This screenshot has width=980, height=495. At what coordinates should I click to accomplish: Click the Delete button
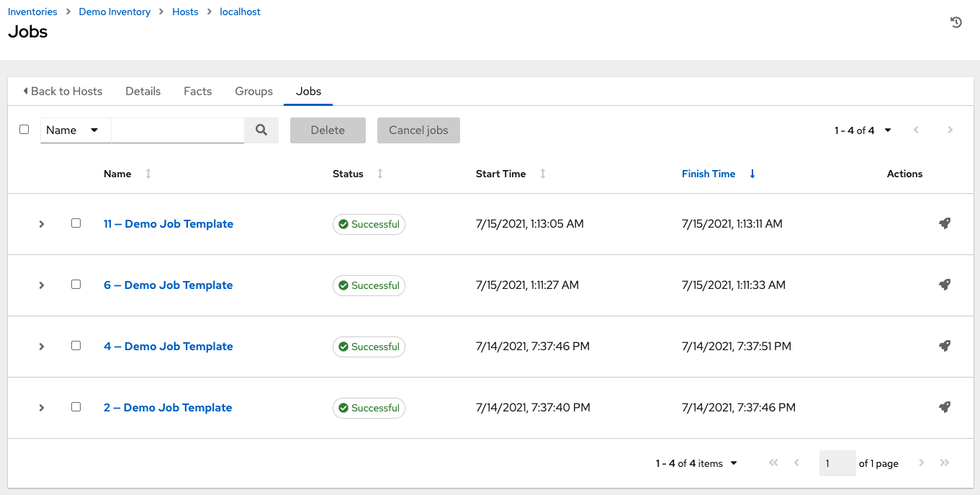click(328, 130)
